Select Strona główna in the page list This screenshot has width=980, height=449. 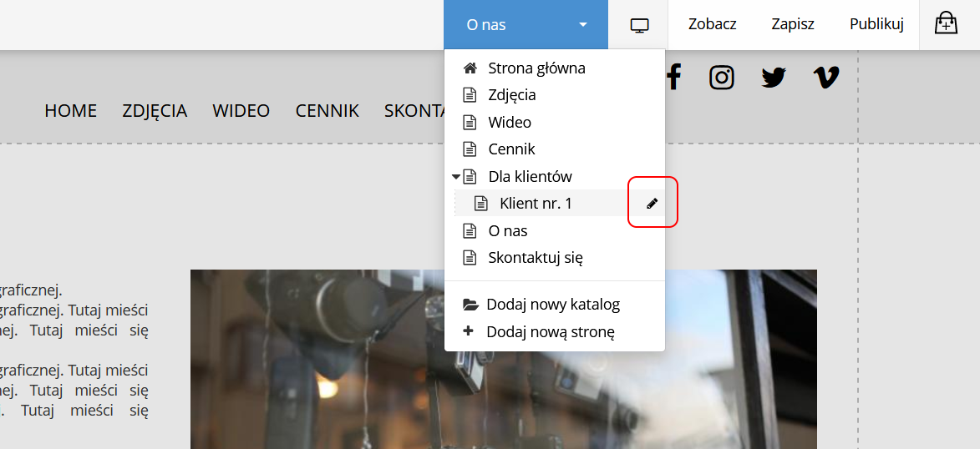tap(536, 68)
